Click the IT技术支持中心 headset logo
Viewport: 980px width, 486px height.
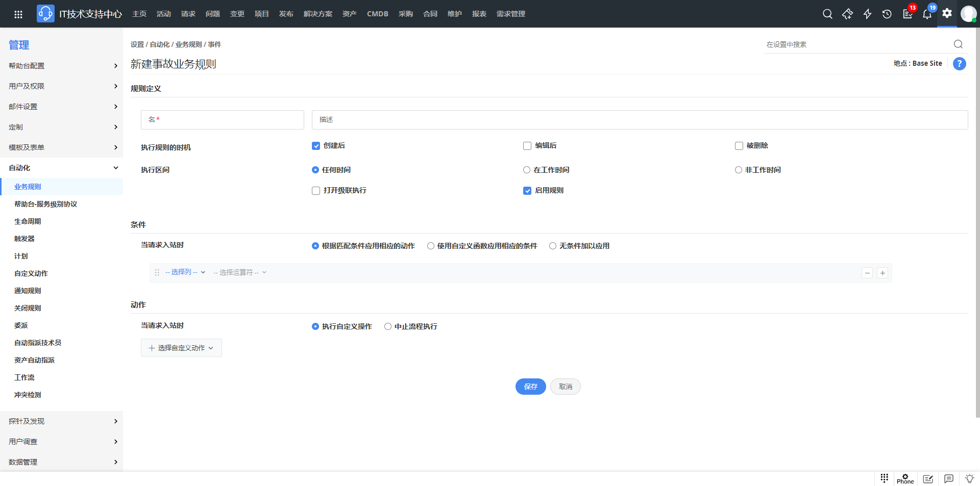(45, 14)
